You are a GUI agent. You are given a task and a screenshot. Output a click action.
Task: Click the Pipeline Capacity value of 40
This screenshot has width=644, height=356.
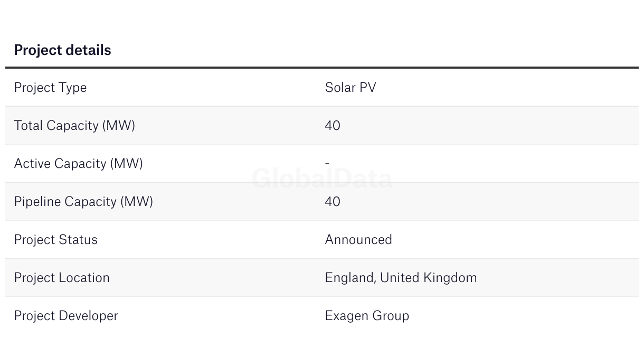tap(333, 202)
